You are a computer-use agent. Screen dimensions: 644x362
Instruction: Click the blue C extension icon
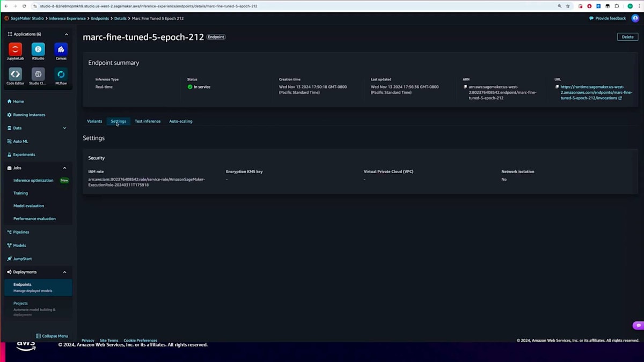598,6
